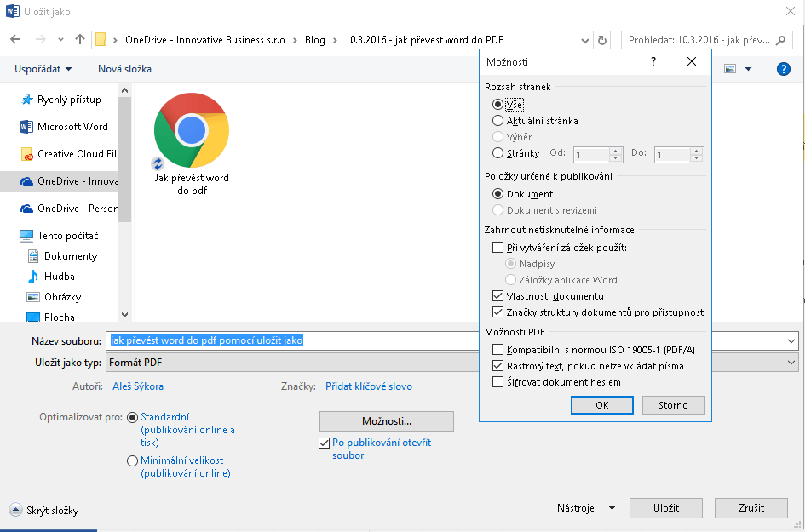Click the search magnifier icon
This screenshot has width=805, height=532.
(x=781, y=40)
